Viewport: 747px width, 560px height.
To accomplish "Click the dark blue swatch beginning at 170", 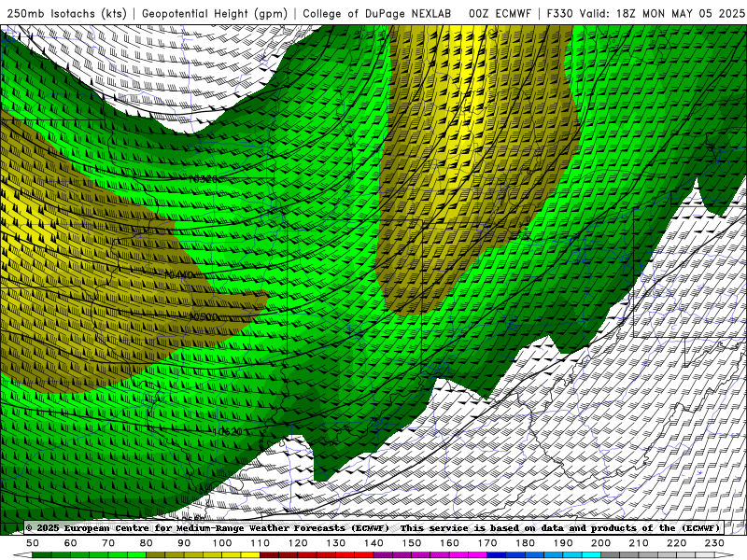I will point(497,555).
